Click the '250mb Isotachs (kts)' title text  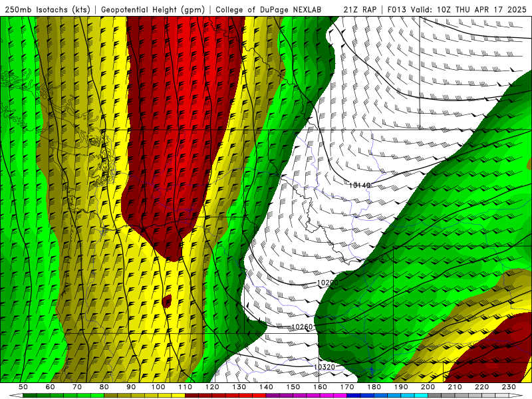click(x=47, y=10)
